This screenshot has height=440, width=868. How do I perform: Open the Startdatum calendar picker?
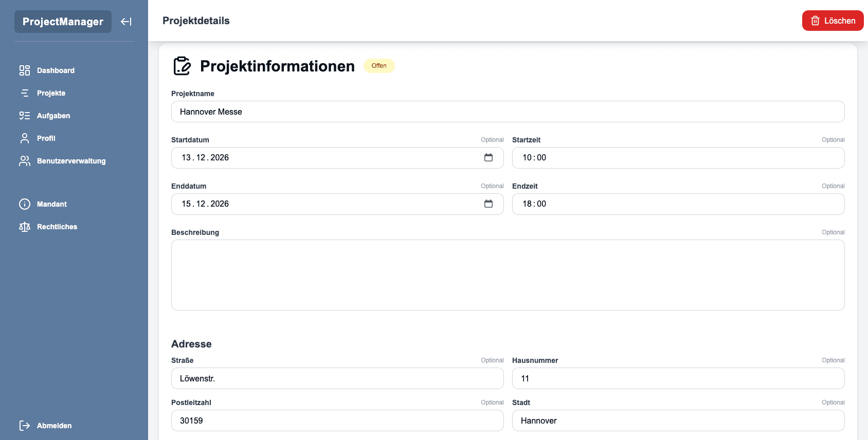coord(488,158)
